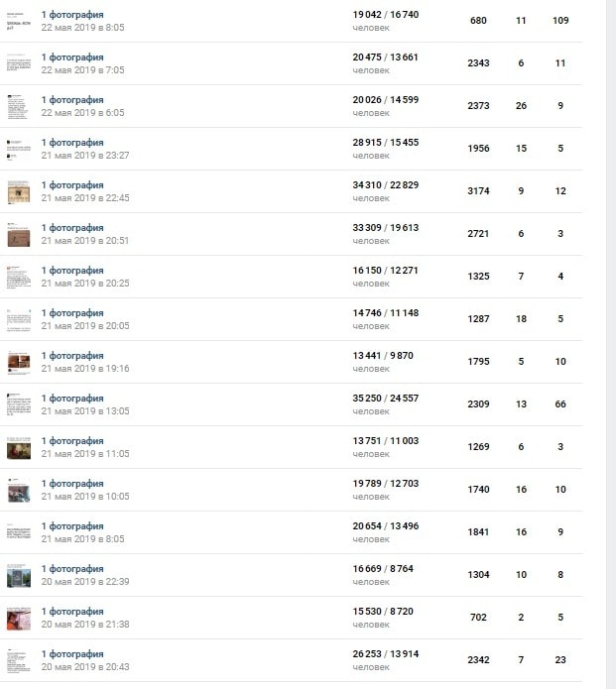Open post thumbnail dated 21 мая 10:05

point(18,490)
